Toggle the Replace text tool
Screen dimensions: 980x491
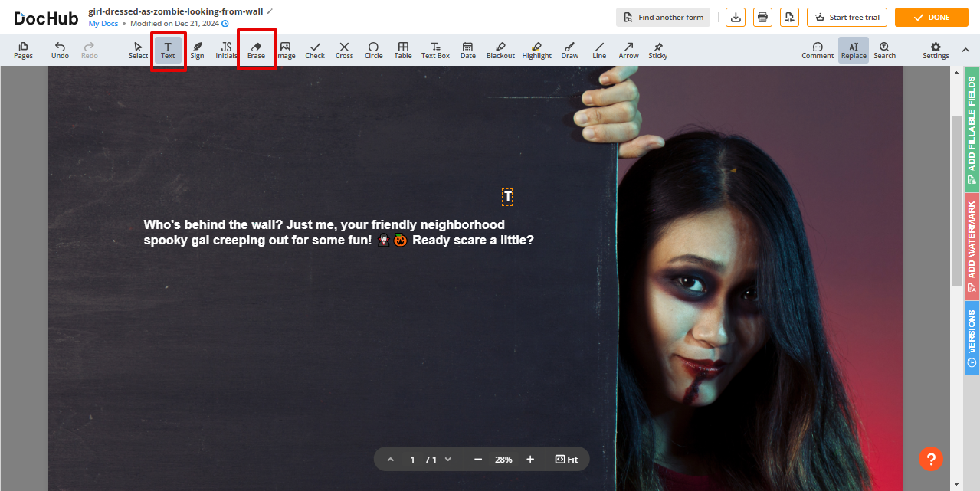854,51
